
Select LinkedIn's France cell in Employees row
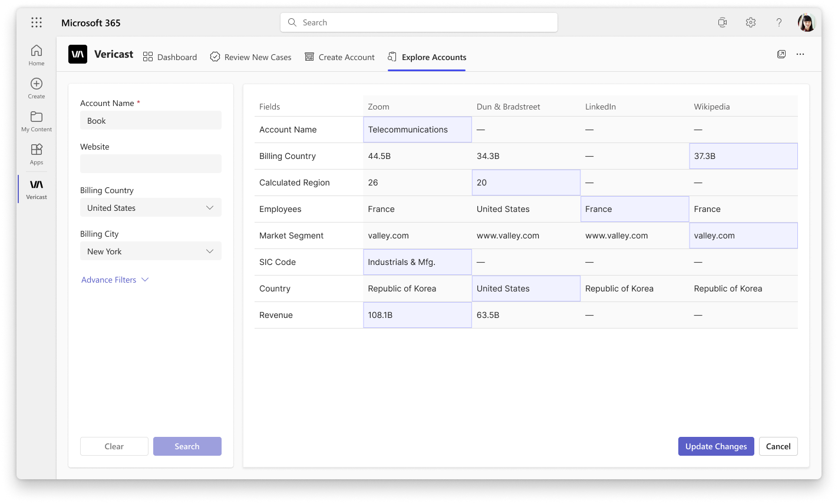(x=635, y=209)
